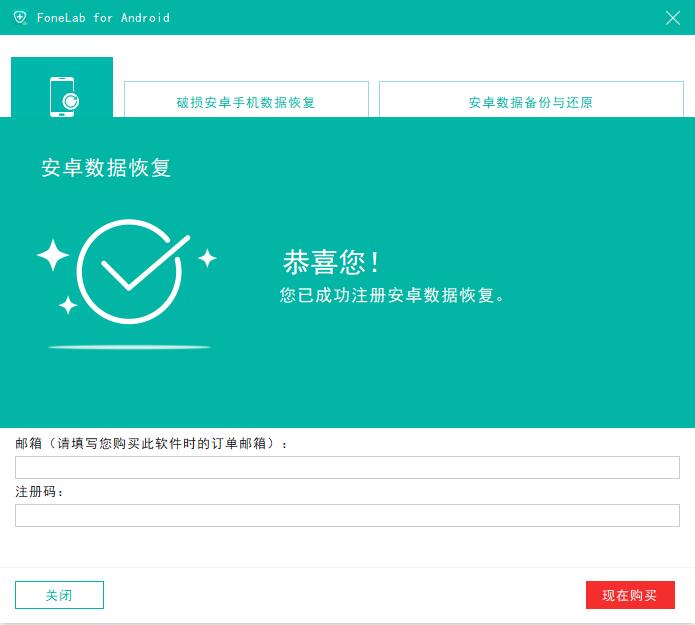Click the 恭喜您! heading text
This screenshot has height=625, width=695.
[331, 262]
